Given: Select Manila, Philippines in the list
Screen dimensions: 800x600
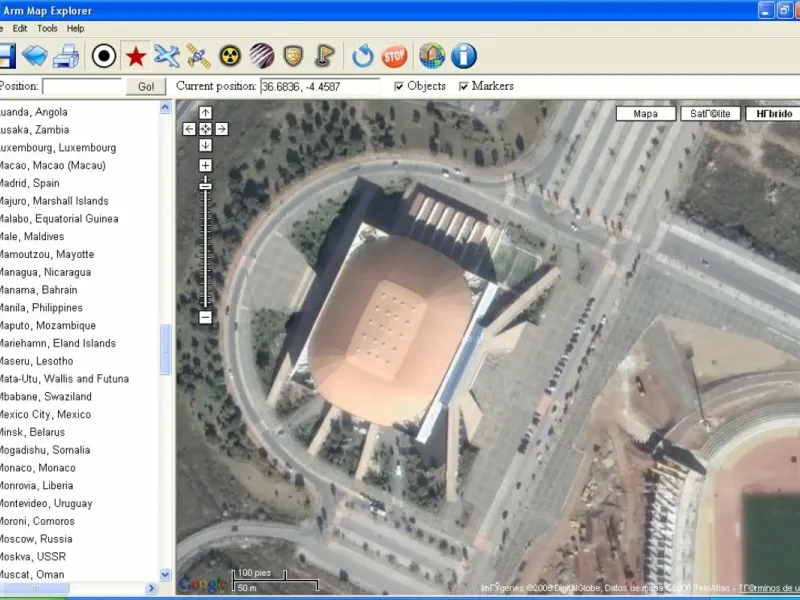Looking at the screenshot, I should 41,308.
